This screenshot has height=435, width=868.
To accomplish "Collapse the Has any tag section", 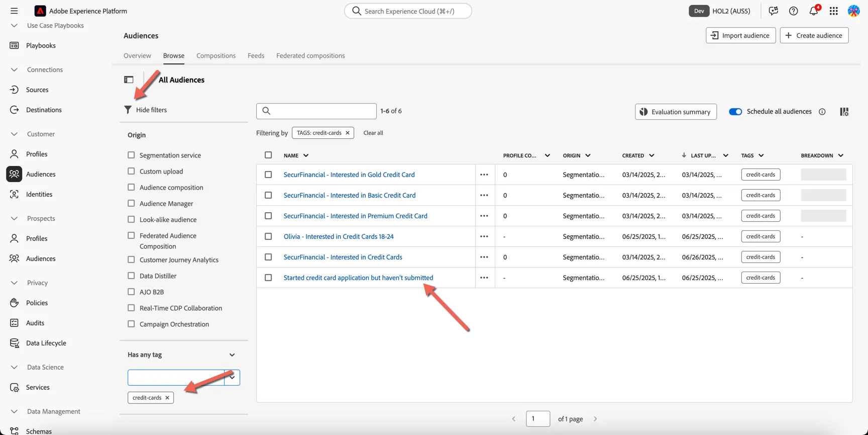I will point(232,355).
